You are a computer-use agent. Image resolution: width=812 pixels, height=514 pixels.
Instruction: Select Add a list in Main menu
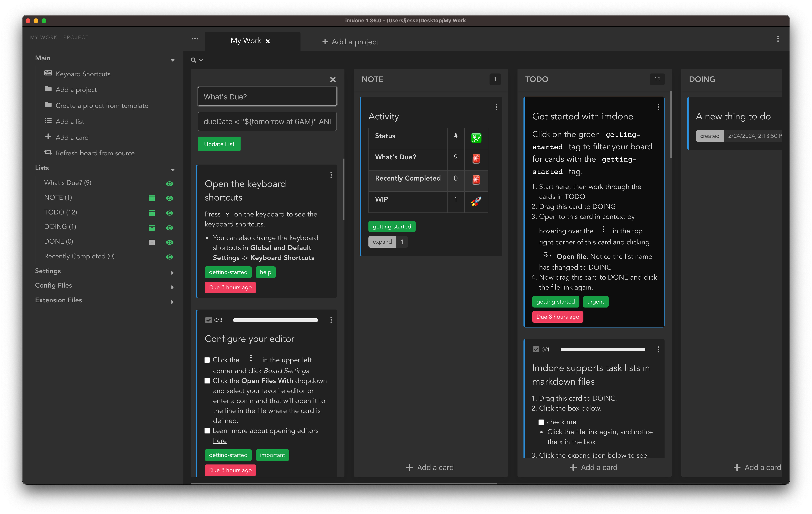click(70, 121)
